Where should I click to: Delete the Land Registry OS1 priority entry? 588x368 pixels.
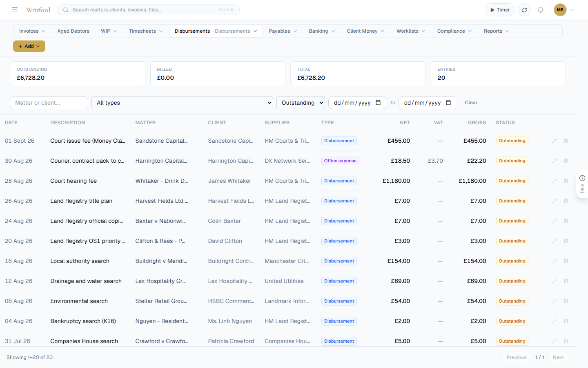click(x=566, y=241)
